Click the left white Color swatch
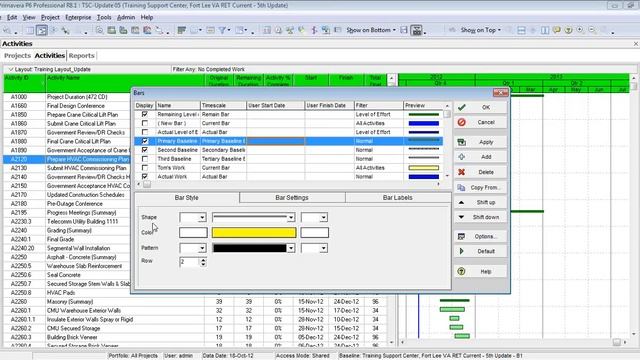Image resolution: width=640 pixels, height=360 pixels. [193, 233]
